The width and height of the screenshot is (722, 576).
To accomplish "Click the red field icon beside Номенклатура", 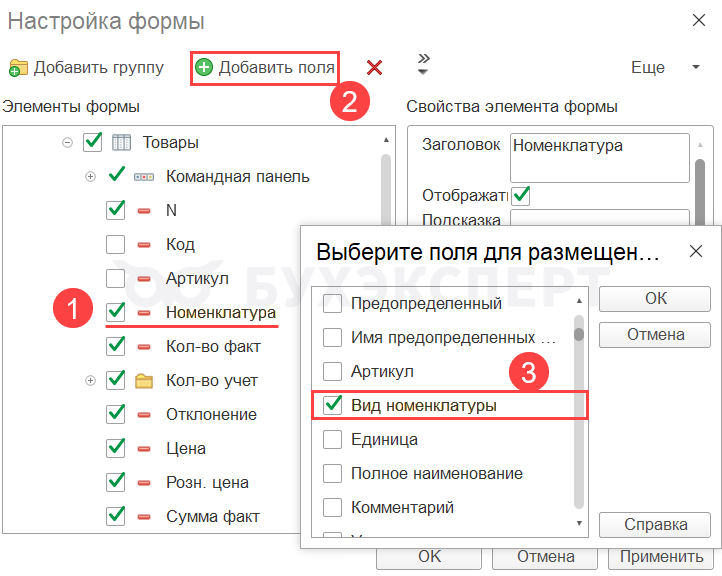I will pyautogui.click(x=144, y=312).
